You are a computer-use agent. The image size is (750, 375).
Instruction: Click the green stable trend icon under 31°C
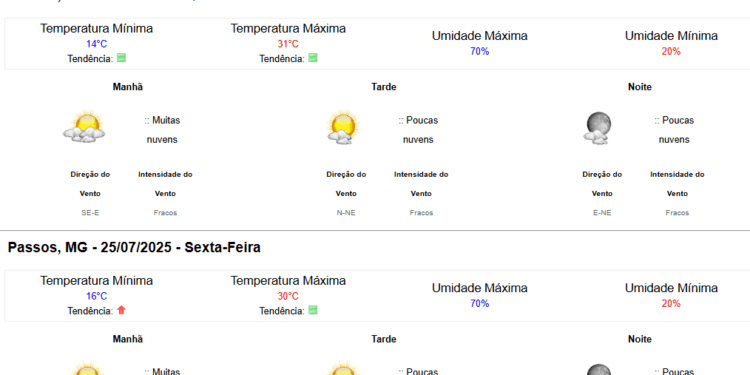click(x=313, y=58)
